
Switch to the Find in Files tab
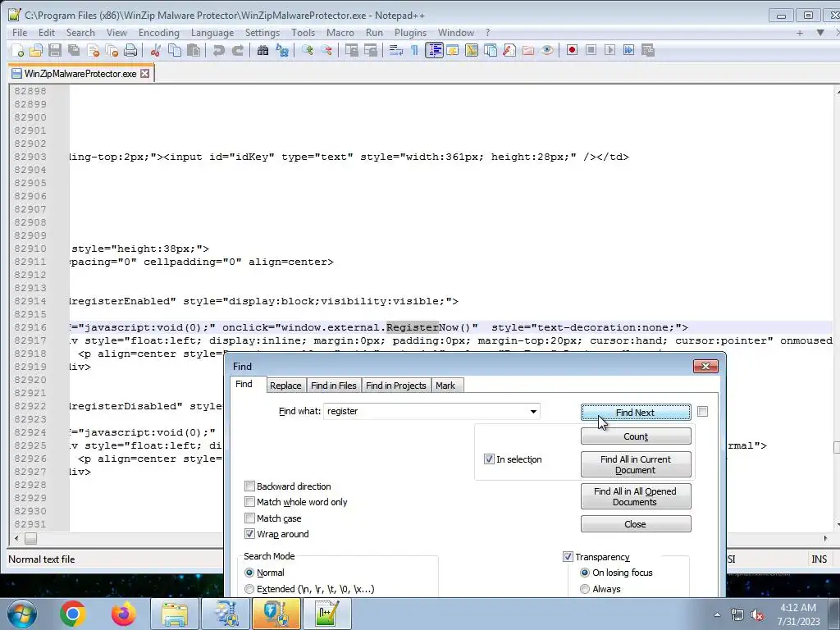point(333,386)
